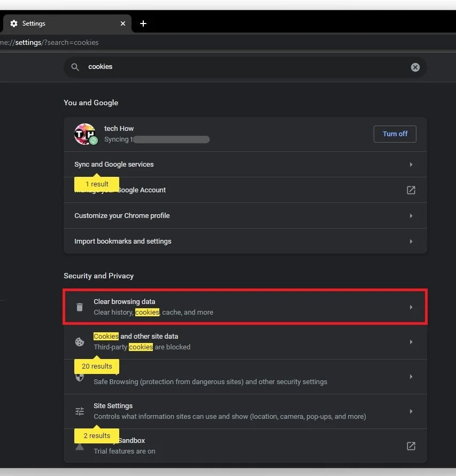
Task: Select the Safe Browsing shield icon
Action: coord(79,377)
